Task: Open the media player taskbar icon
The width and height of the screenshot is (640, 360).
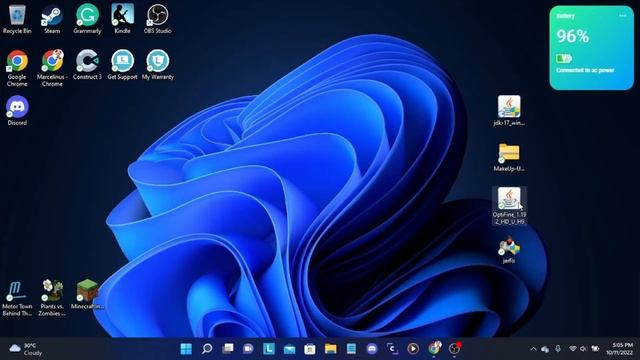Action: 413,349
